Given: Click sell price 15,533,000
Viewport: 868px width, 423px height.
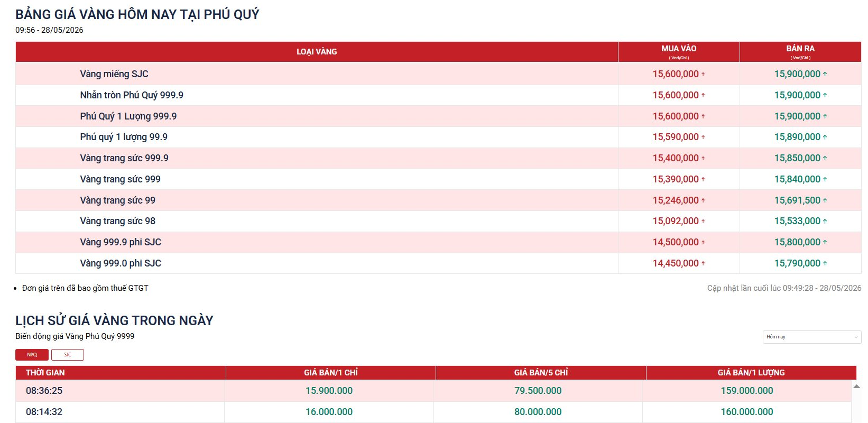Looking at the screenshot, I should (x=797, y=221).
